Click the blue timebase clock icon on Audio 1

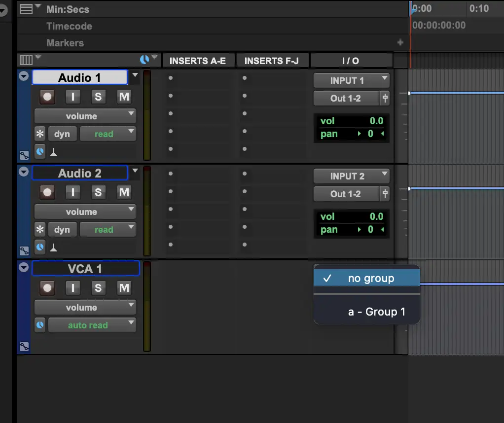tap(40, 151)
